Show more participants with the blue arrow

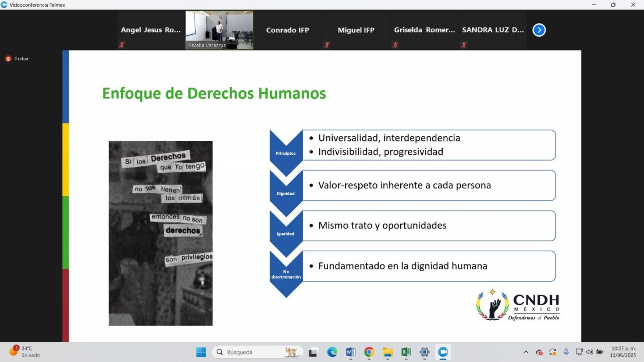tap(539, 30)
